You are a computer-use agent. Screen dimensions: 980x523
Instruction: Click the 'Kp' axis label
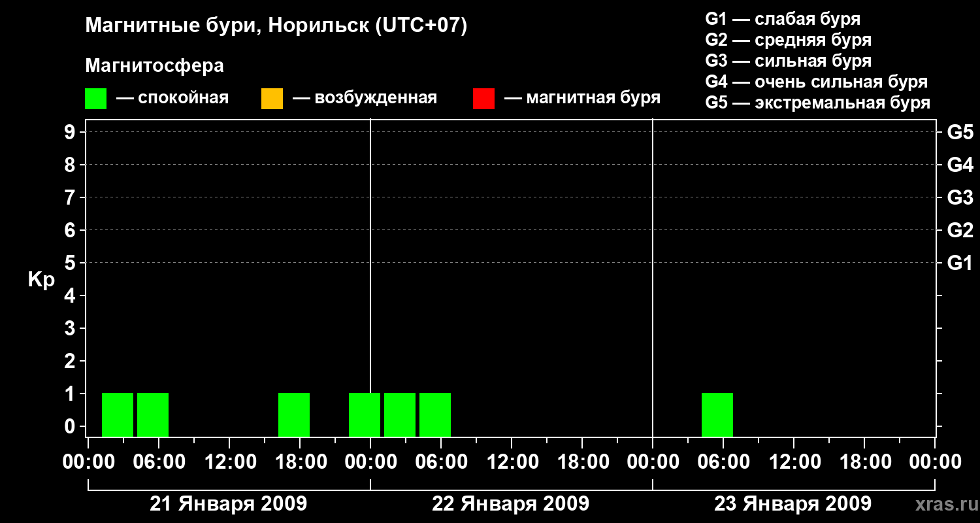click(41, 280)
